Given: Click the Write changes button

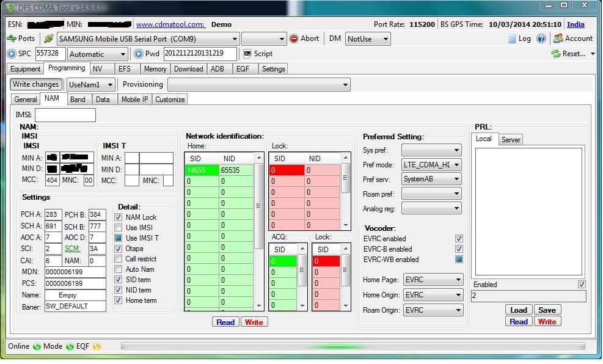Looking at the screenshot, I should [35, 84].
